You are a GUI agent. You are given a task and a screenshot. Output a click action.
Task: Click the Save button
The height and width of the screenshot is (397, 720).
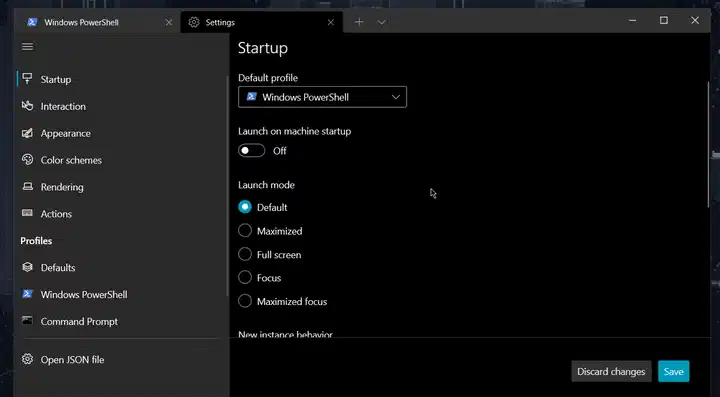point(674,371)
